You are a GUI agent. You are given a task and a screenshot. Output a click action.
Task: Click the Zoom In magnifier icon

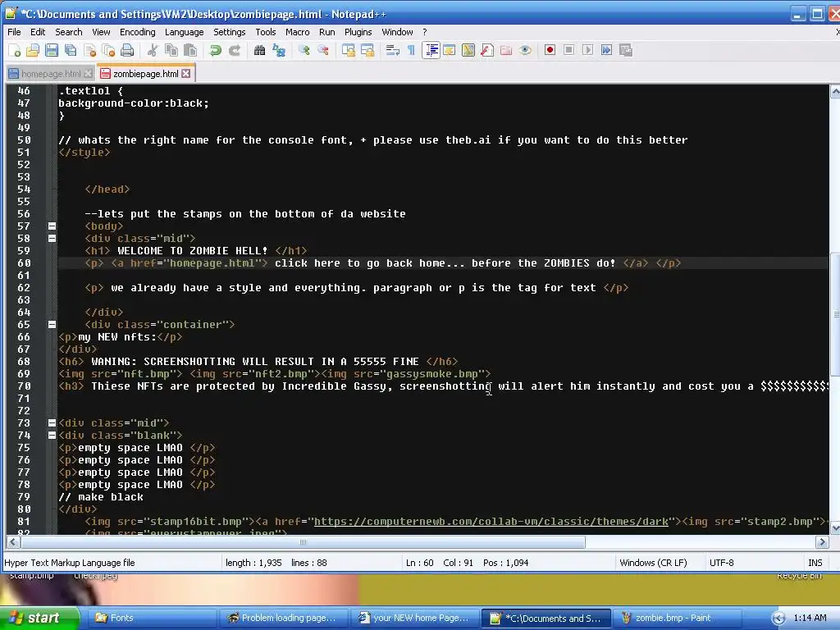coord(304,50)
